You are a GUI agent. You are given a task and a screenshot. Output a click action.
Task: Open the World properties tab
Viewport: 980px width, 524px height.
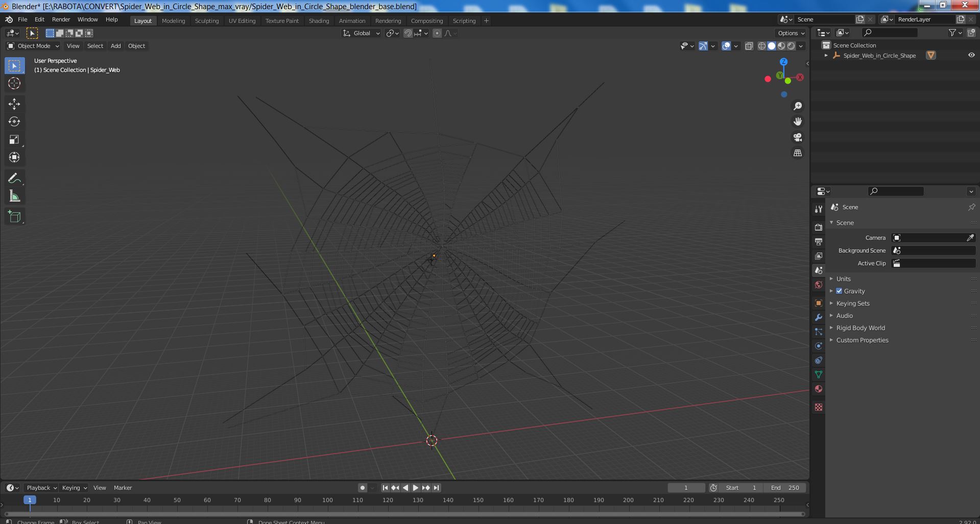click(819, 284)
